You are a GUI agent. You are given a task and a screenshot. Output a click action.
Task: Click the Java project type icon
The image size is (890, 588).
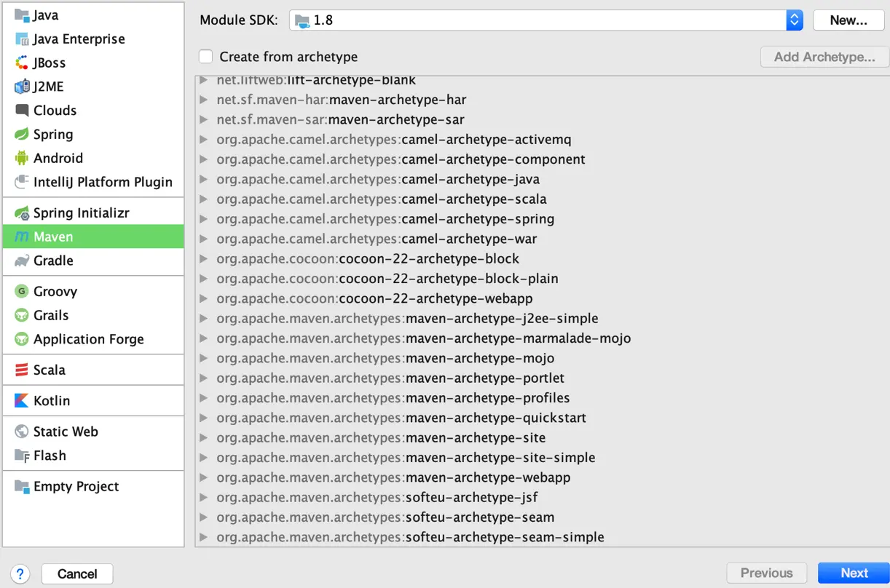pyautogui.click(x=21, y=15)
